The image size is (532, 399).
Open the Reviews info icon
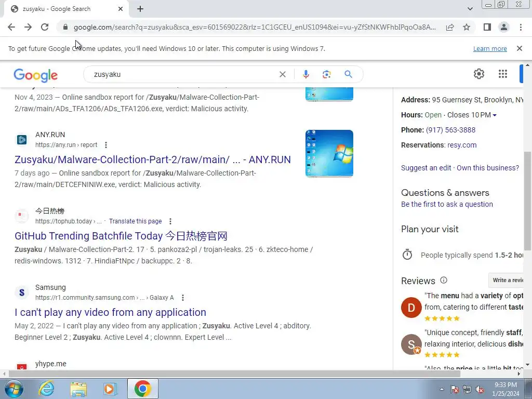tap(444, 280)
